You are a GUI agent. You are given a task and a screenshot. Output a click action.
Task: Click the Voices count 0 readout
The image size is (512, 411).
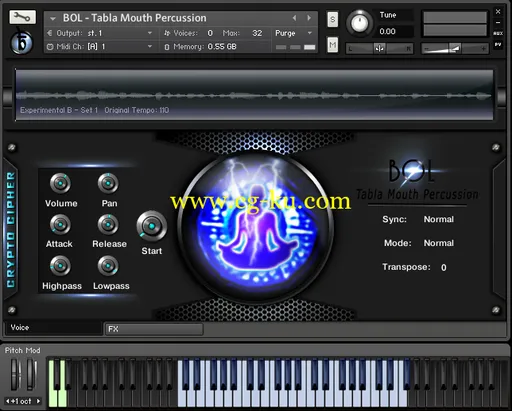(210, 33)
